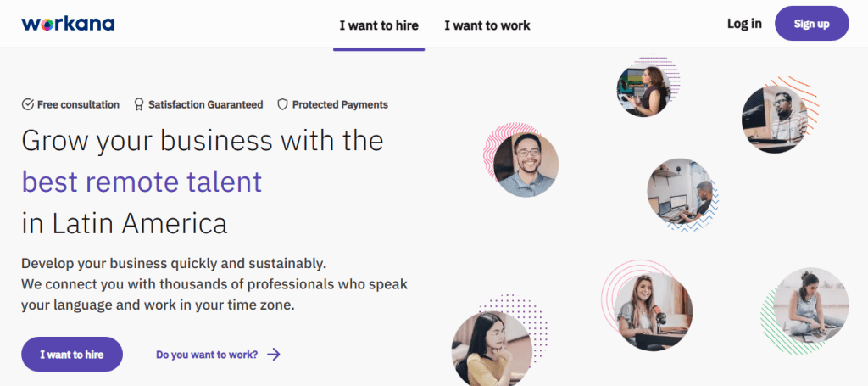The width and height of the screenshot is (868, 386).
Task: Click the best remote talent purple heading
Action: (142, 182)
